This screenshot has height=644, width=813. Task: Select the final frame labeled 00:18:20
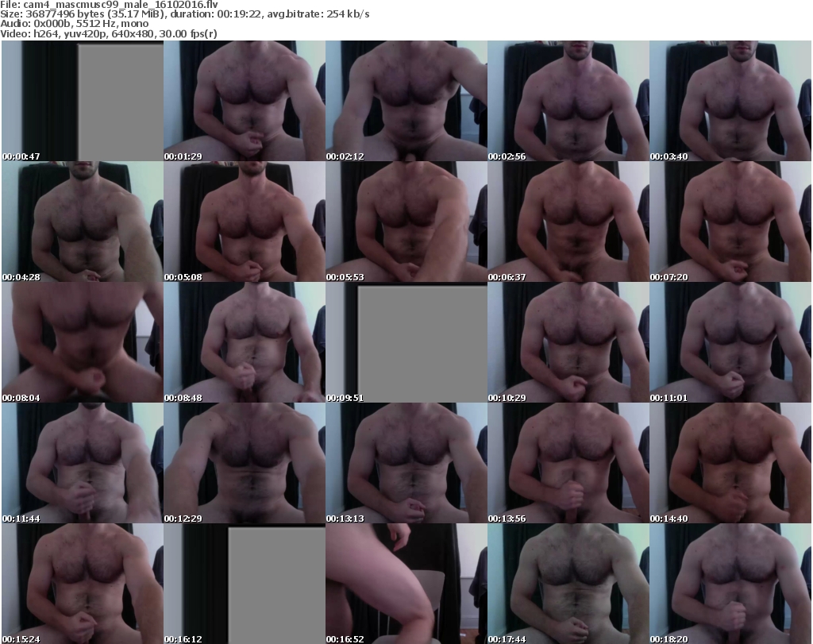pyautogui.click(x=730, y=584)
